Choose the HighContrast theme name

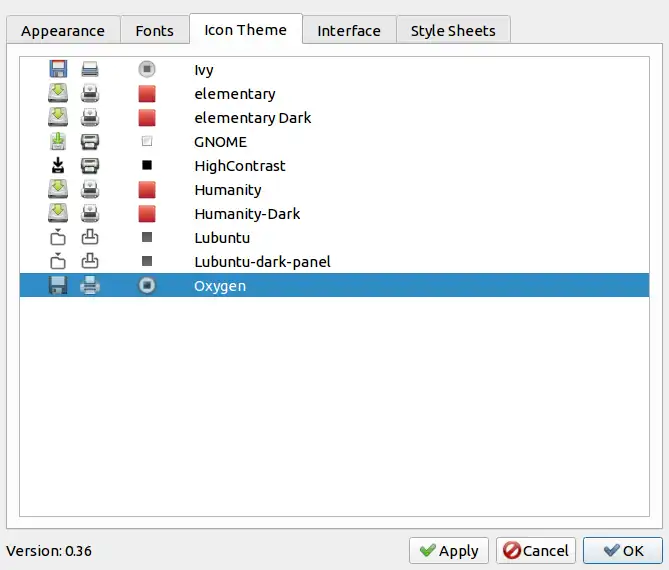[240, 166]
